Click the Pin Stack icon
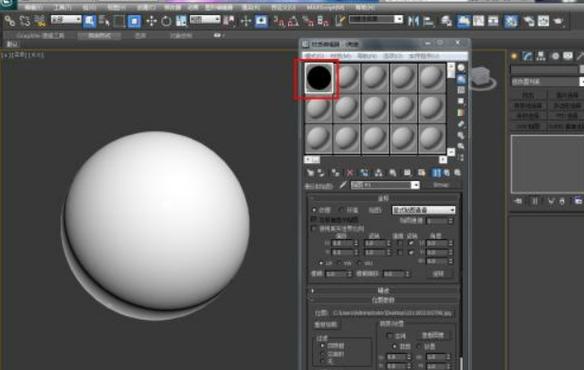This screenshot has width=584, height=370. coord(518,201)
